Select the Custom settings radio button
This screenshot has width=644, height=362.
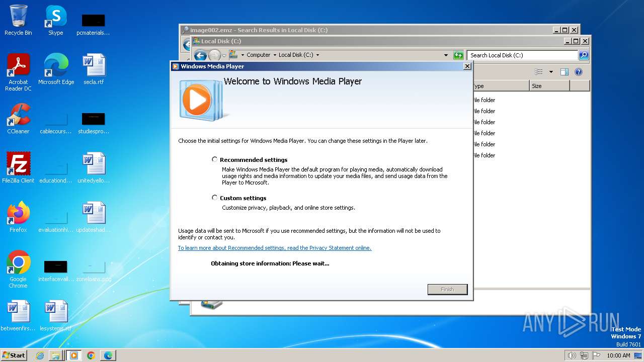tap(215, 198)
